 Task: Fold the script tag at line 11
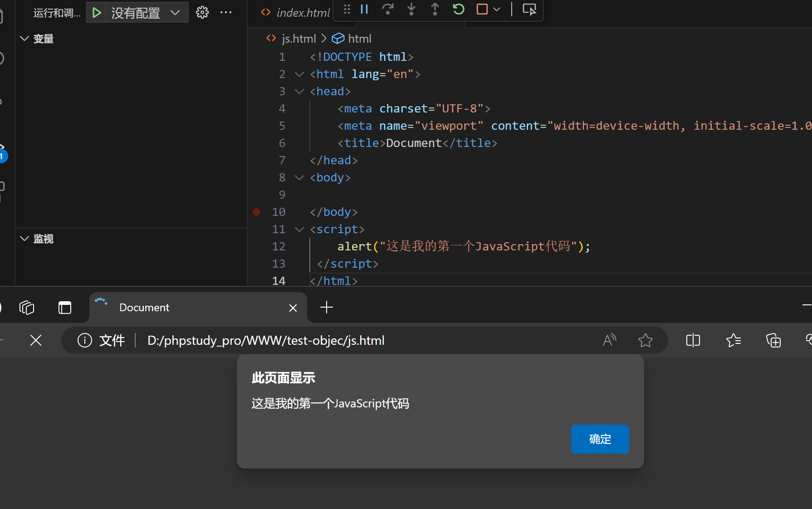pyautogui.click(x=299, y=229)
